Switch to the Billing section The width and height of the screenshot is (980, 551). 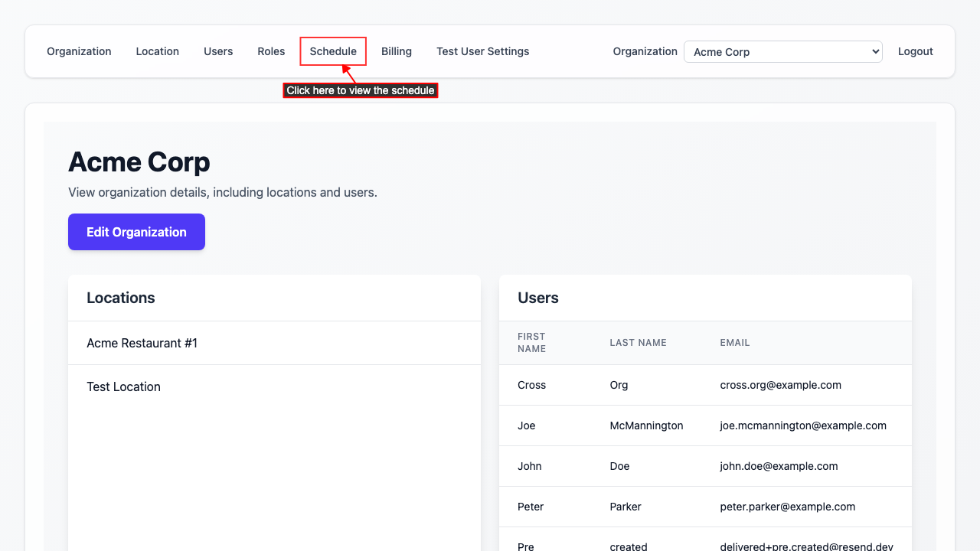point(396,51)
